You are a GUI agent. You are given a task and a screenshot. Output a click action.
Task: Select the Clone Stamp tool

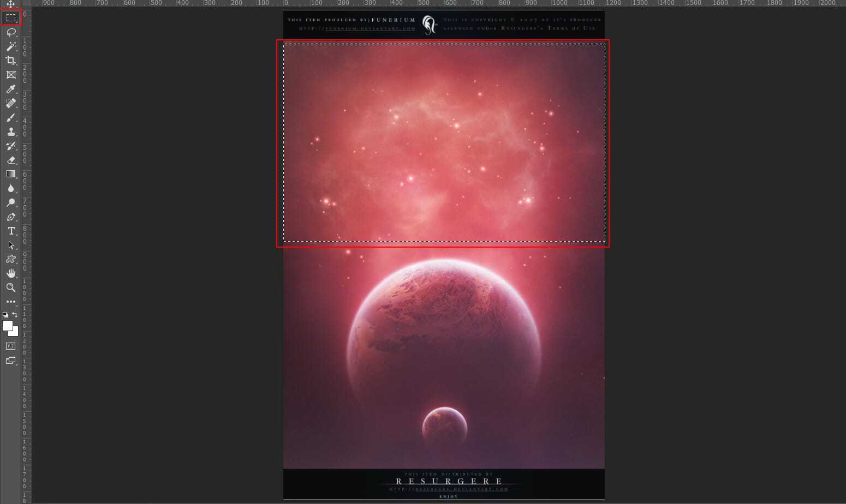coord(10,131)
